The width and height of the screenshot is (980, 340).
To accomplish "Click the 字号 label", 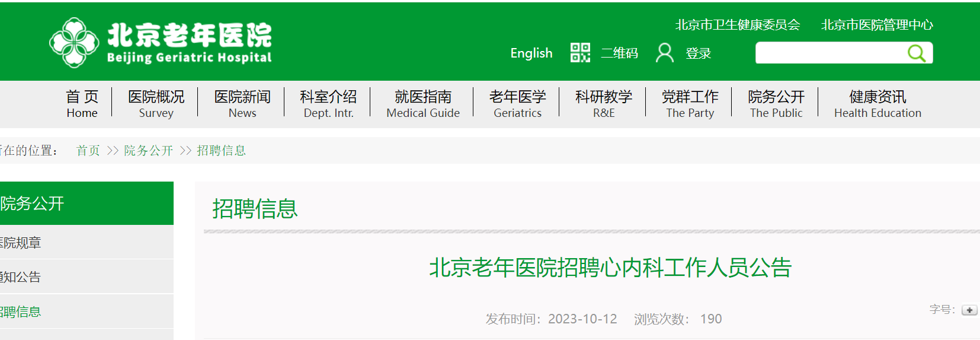I will click(x=942, y=310).
